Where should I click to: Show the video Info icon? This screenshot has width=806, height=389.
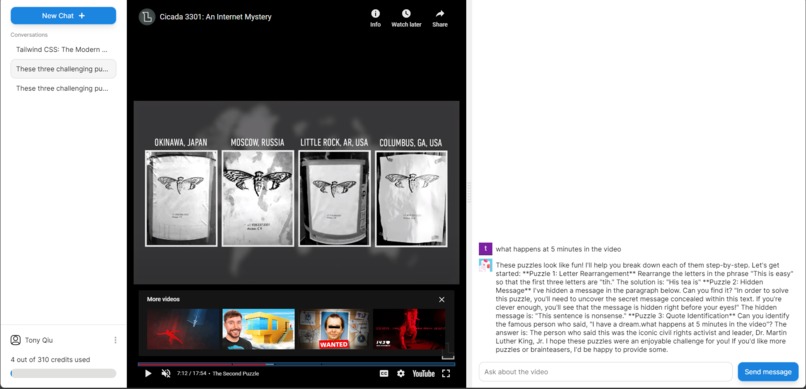376,18
